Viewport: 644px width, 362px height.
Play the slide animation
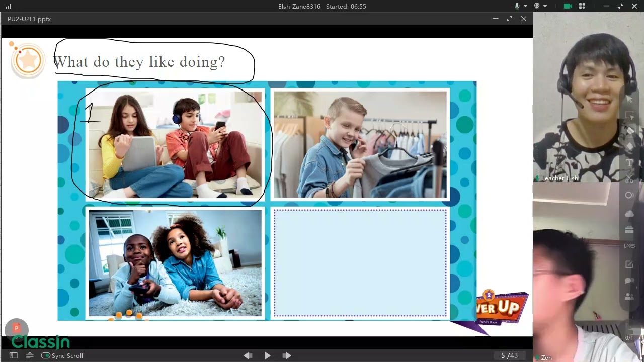268,355
